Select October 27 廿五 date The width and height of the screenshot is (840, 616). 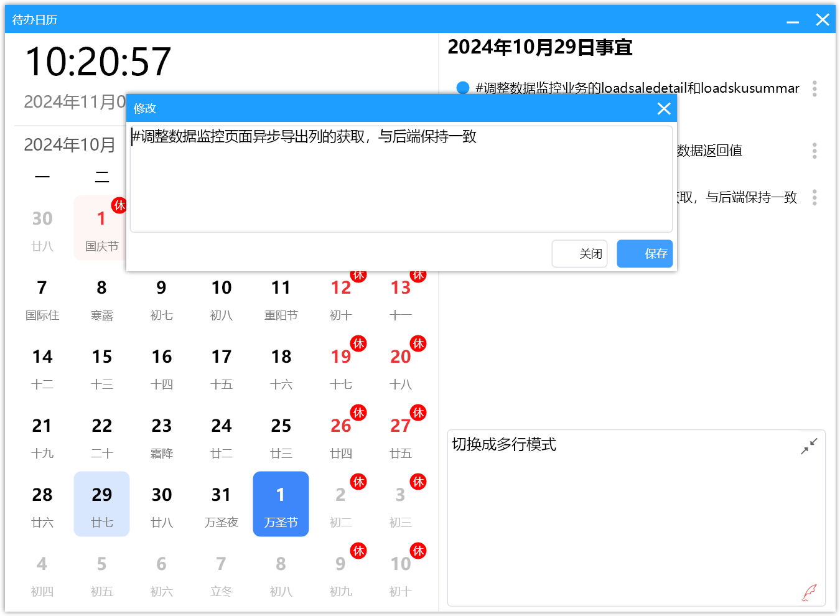pos(401,435)
